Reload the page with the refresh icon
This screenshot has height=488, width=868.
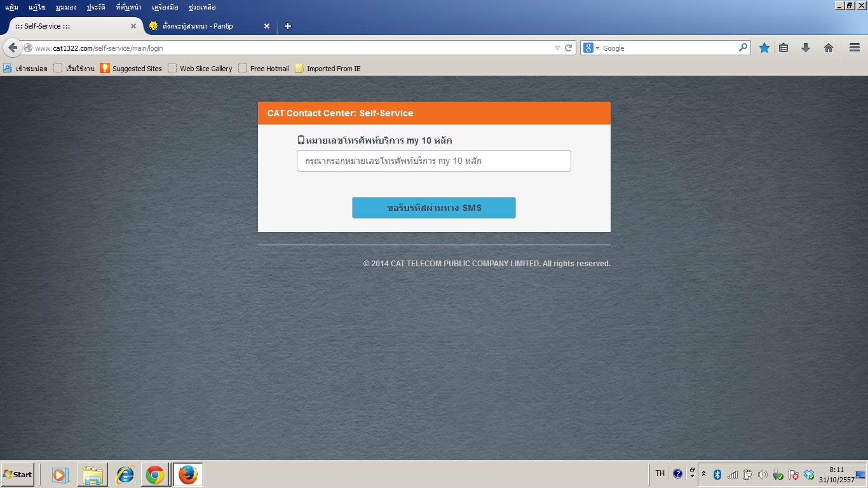pyautogui.click(x=569, y=48)
